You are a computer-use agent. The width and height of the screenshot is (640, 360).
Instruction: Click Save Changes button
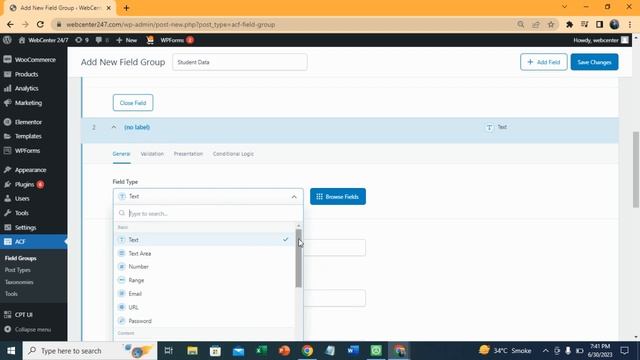coord(594,62)
